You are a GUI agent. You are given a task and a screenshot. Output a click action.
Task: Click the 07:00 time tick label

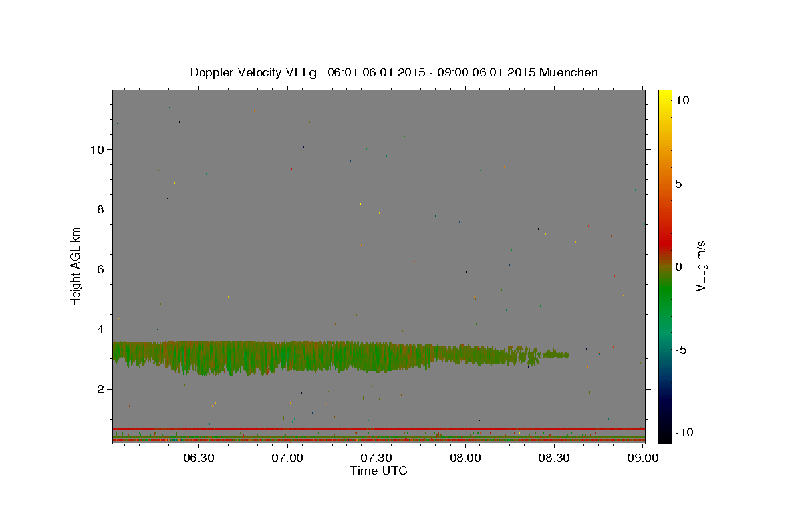click(x=287, y=458)
